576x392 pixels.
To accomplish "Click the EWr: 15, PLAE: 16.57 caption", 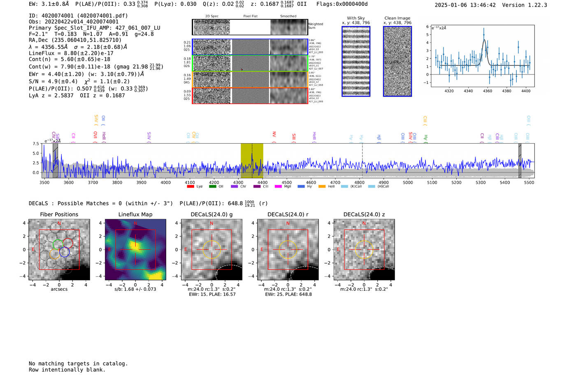I will pyautogui.click(x=212, y=295).
